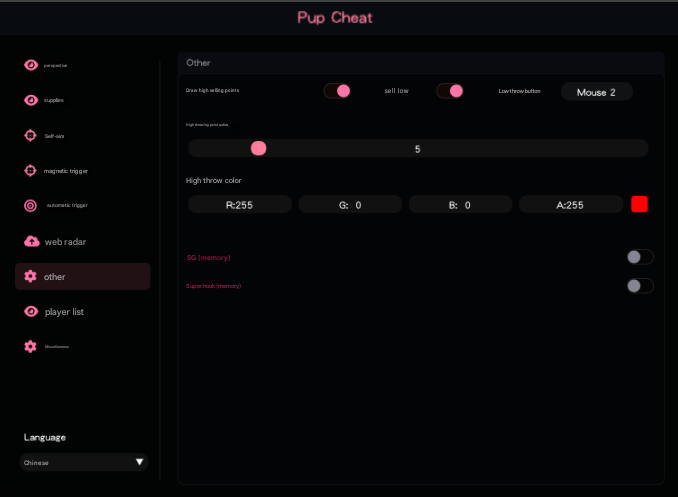
Task: Toggle off the Draw high selling points switch
Action: click(337, 91)
